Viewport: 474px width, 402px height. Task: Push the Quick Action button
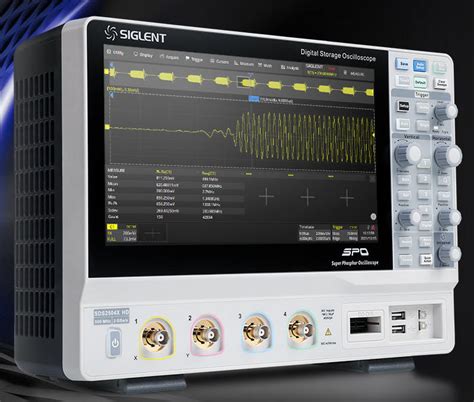(426, 259)
